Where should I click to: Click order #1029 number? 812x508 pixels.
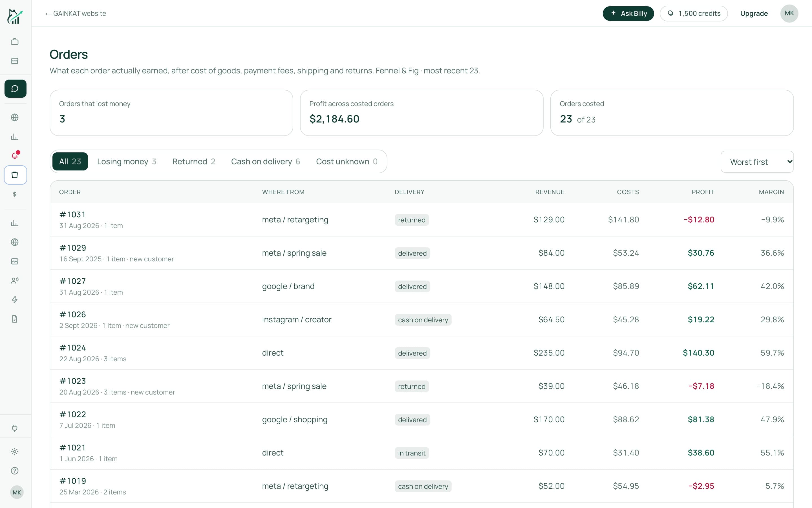point(73,248)
